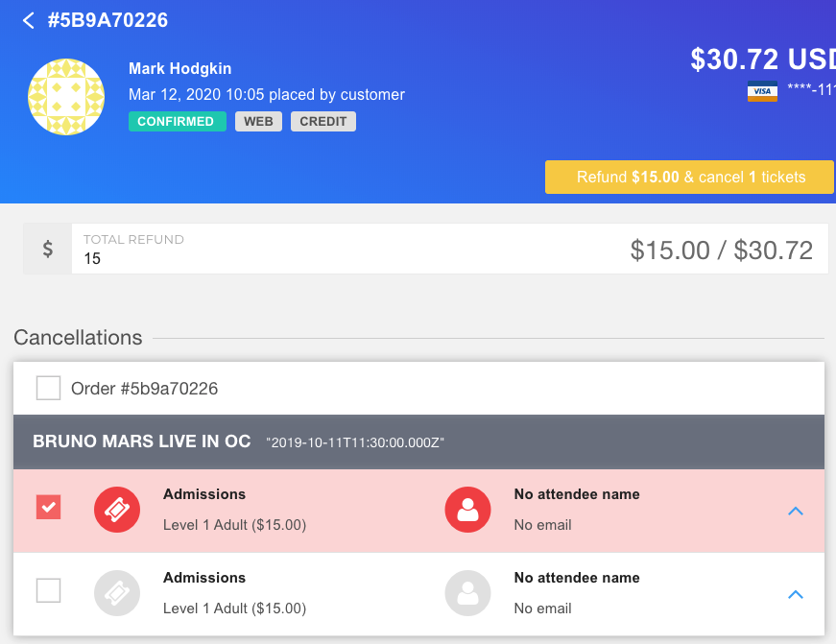Viewport: 836px width, 644px height.
Task: Click the WEB tag
Action: click(x=258, y=122)
